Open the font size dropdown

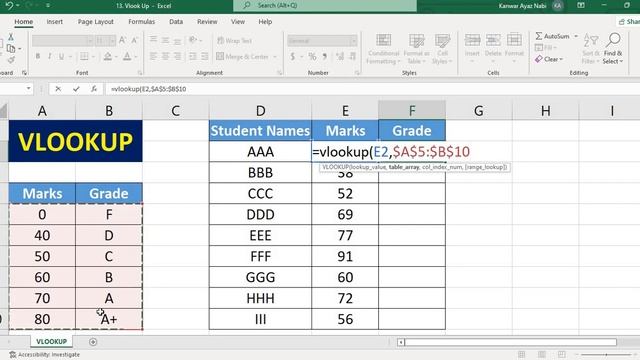(112, 40)
